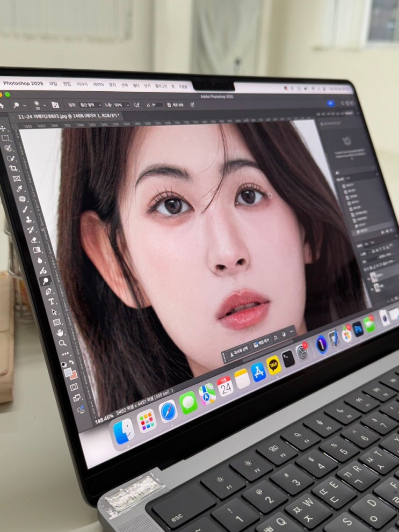Click the Remove Background button (배경 제거)
Image resolution: width=399 pixels, height=532 pixels.
point(261,341)
